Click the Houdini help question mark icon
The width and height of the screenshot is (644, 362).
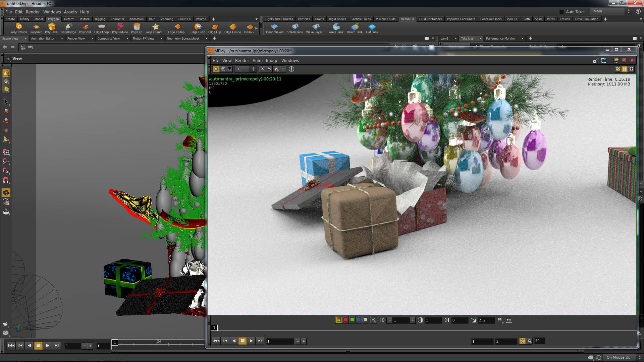(638, 11)
